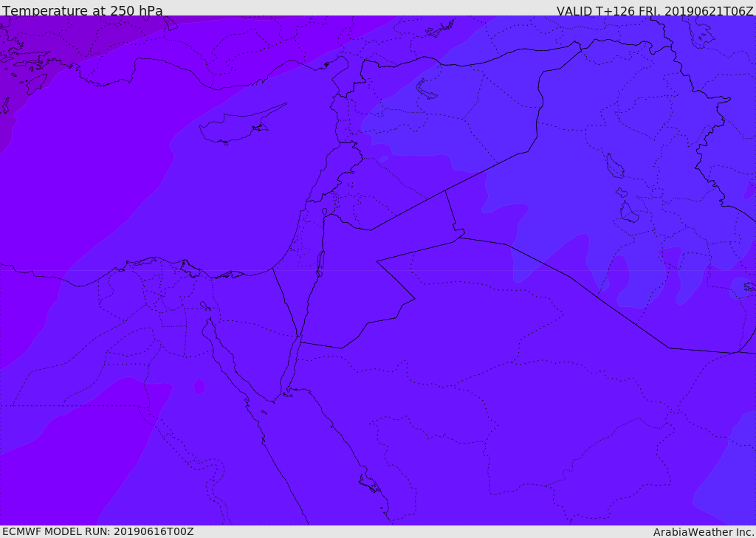Click the 'ArabiaWeather Inc' credit text
This screenshot has height=538, width=756.
704,532
